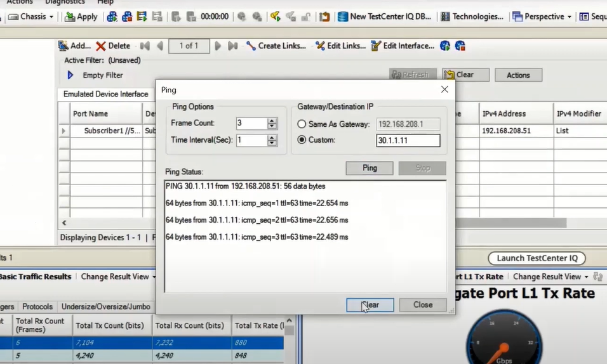607x364 pixels.
Task: Click the row selector arrow for Subscriber1
Action: pyautogui.click(x=64, y=131)
